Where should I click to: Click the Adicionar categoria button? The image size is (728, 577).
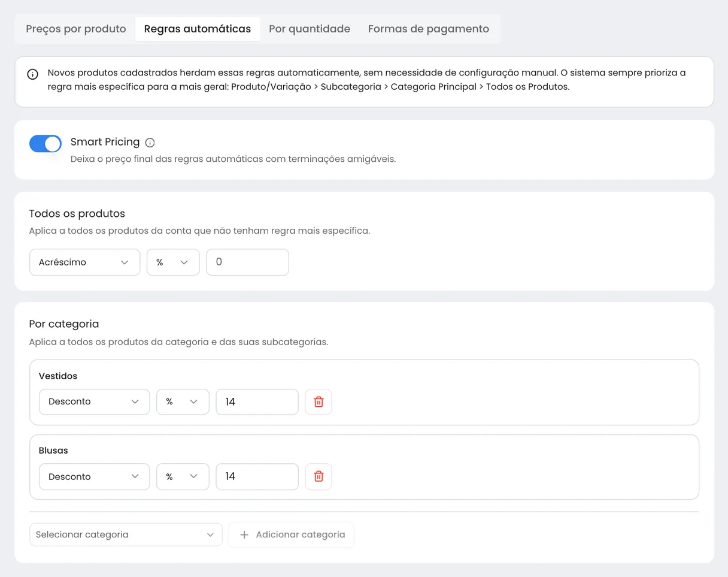pyautogui.click(x=291, y=534)
